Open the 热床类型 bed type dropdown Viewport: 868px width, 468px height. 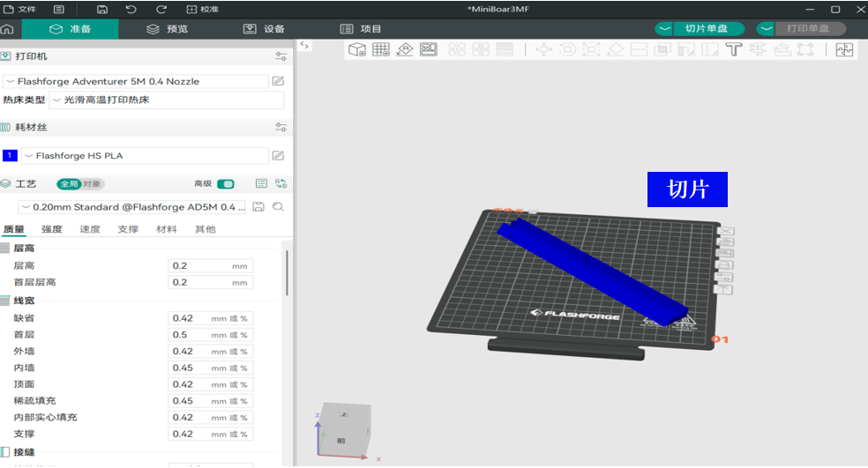167,100
